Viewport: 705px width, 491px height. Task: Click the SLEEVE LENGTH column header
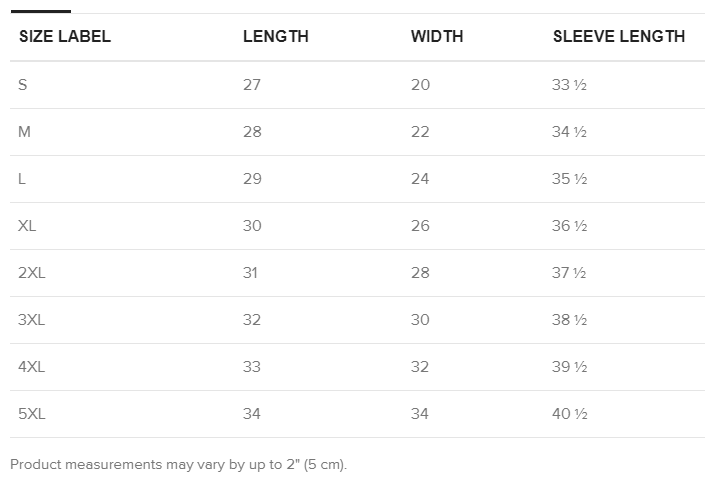619,36
